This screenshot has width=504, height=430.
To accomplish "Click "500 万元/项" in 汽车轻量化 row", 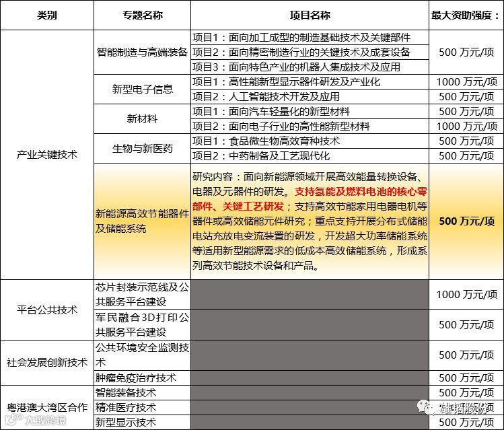I will pyautogui.click(x=466, y=111).
